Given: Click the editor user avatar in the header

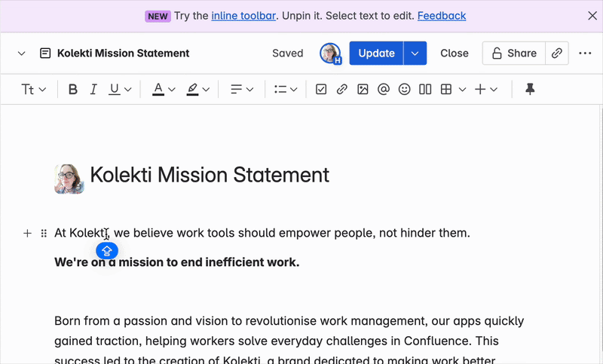Looking at the screenshot, I should click(330, 53).
